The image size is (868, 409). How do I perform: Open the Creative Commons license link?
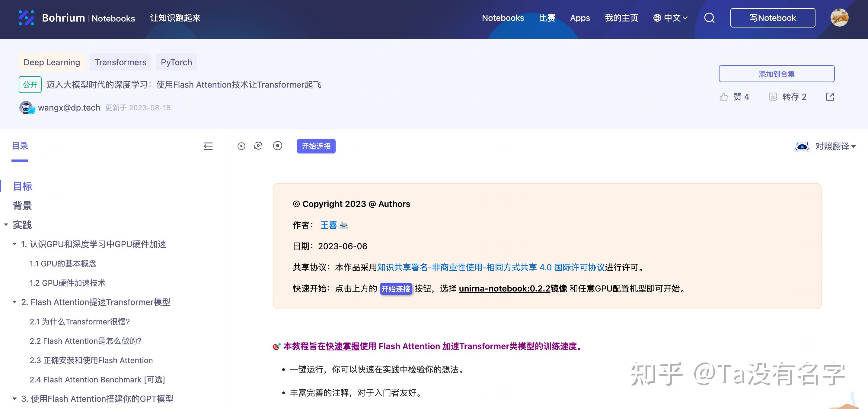tap(491, 267)
